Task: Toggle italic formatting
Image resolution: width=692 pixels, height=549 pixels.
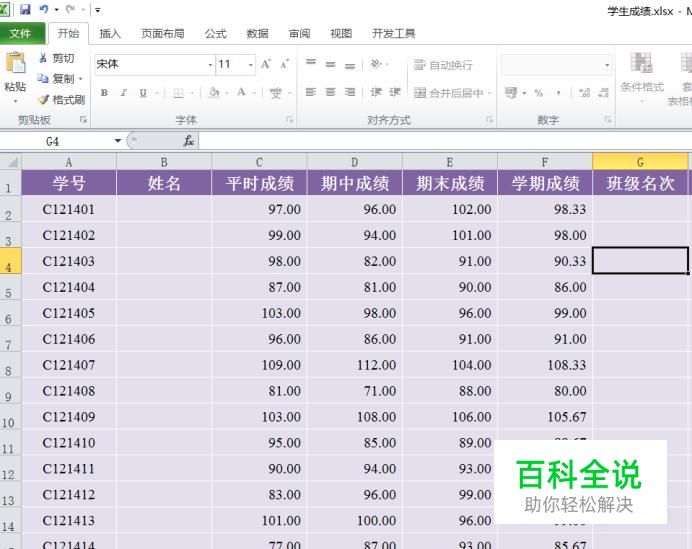Action: click(124, 93)
